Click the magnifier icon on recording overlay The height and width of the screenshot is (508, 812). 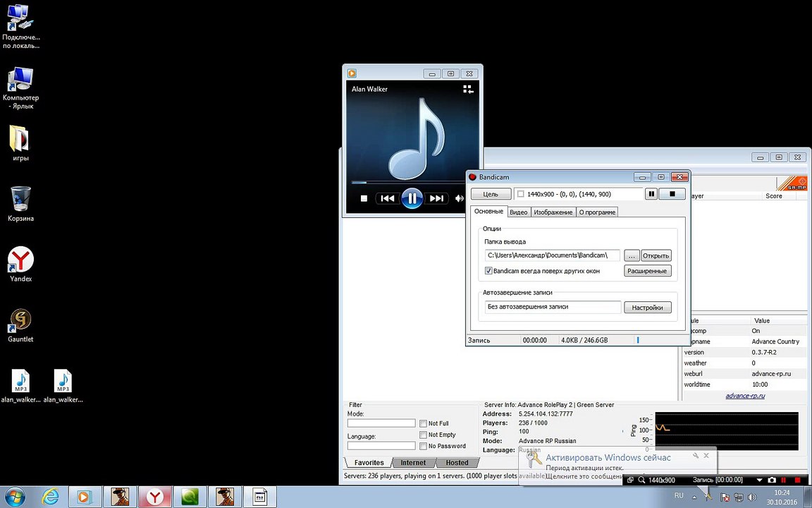click(x=641, y=480)
